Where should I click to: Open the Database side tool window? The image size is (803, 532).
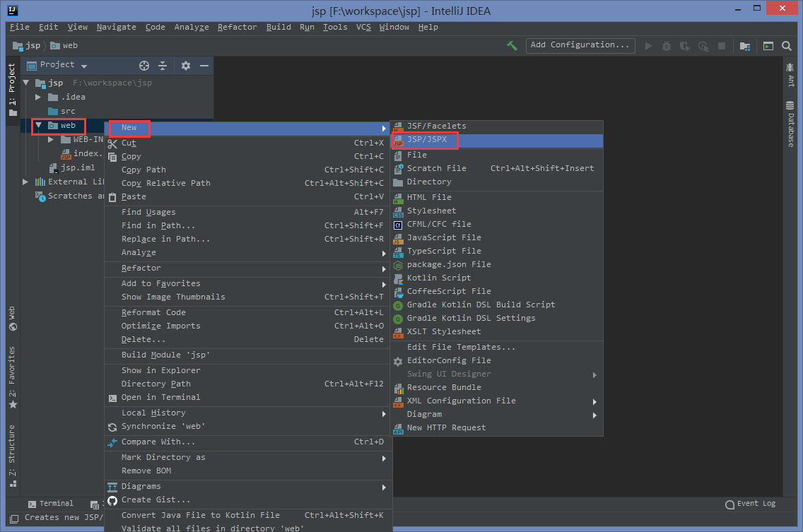click(x=790, y=124)
